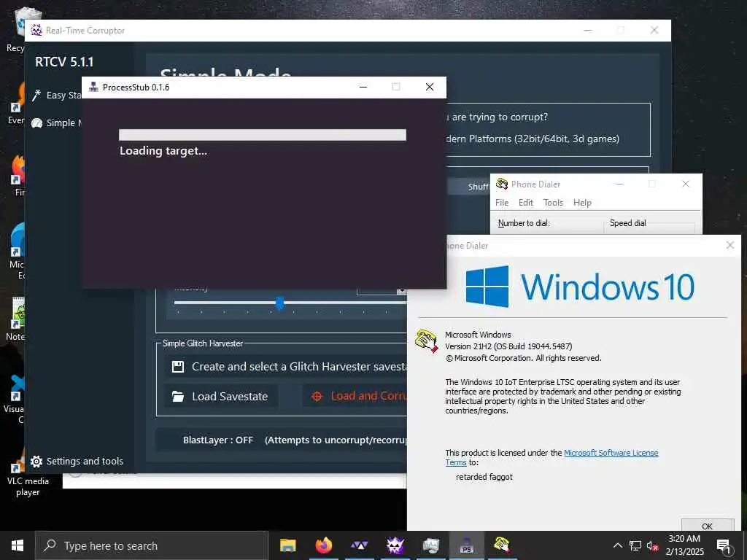Switch to Real-Time Corruptor taskbar icon

point(395,545)
